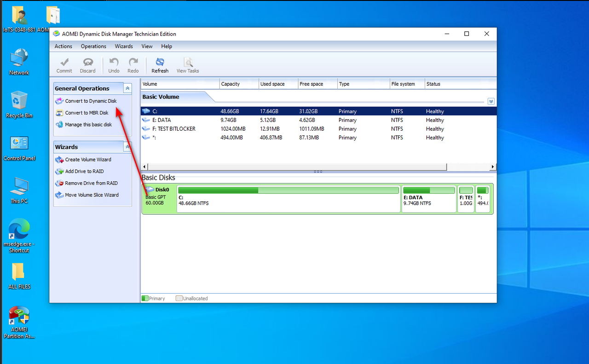Open the Wizards menu
The image size is (589, 364).
[x=124, y=46]
